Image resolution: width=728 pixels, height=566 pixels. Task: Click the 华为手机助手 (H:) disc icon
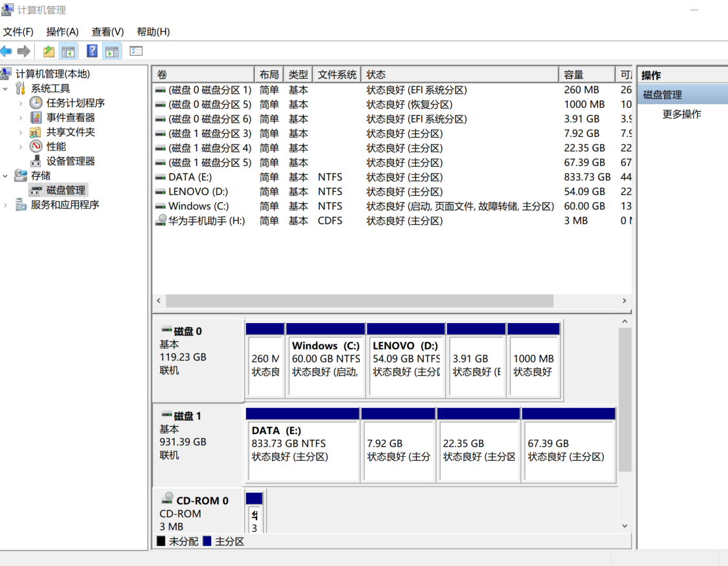(x=161, y=220)
